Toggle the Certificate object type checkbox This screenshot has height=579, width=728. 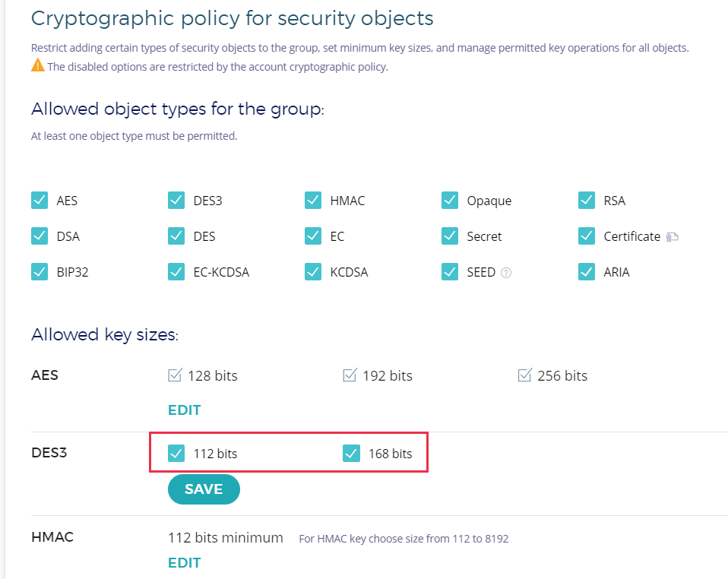(x=587, y=236)
